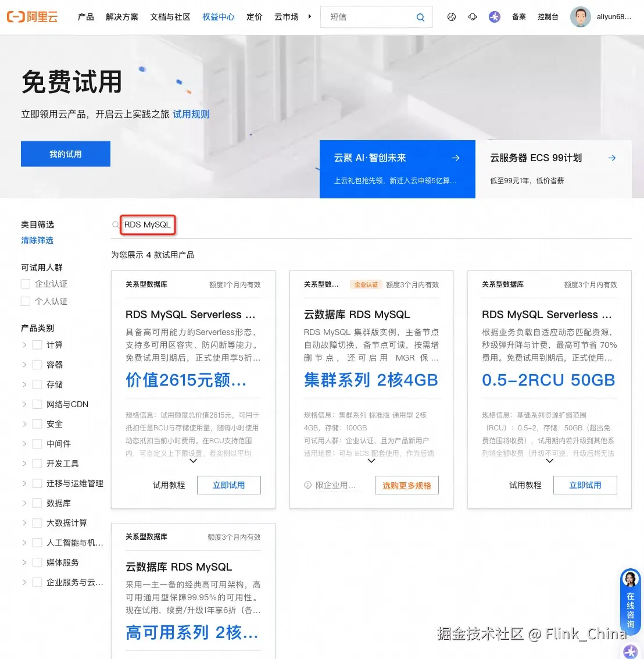Click the aliyun68 username text
The image size is (644, 659).
(614, 17)
